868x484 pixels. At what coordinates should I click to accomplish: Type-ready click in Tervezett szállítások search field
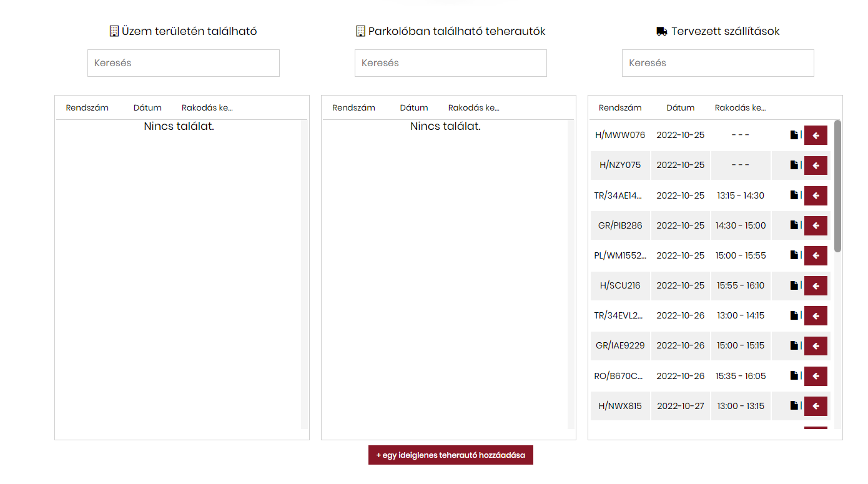pyautogui.click(x=718, y=63)
